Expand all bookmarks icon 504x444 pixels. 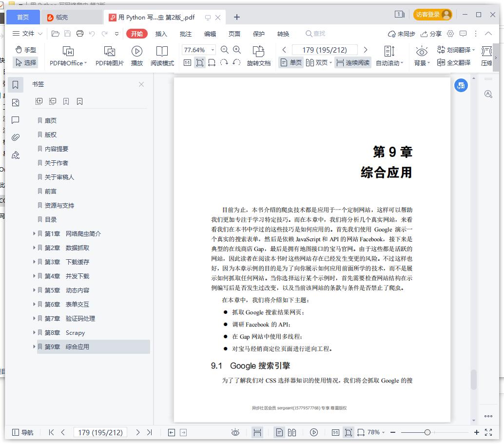click(39, 101)
